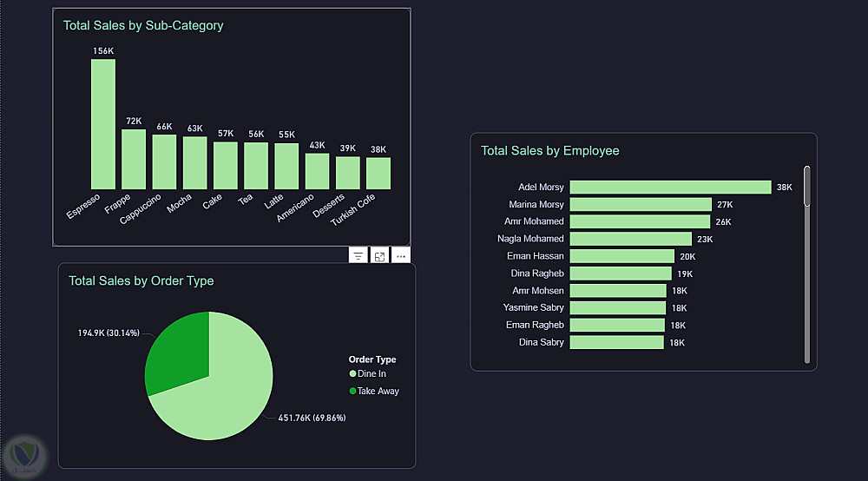Image resolution: width=868 pixels, height=481 pixels.
Task: Click the Employee chart vertical scrollbar thumb
Action: tap(807, 186)
